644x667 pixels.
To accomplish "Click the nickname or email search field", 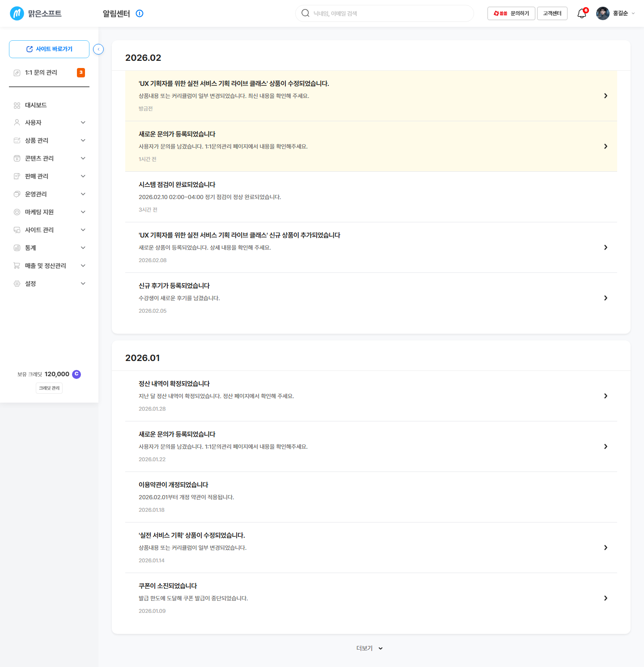I will coord(385,13).
